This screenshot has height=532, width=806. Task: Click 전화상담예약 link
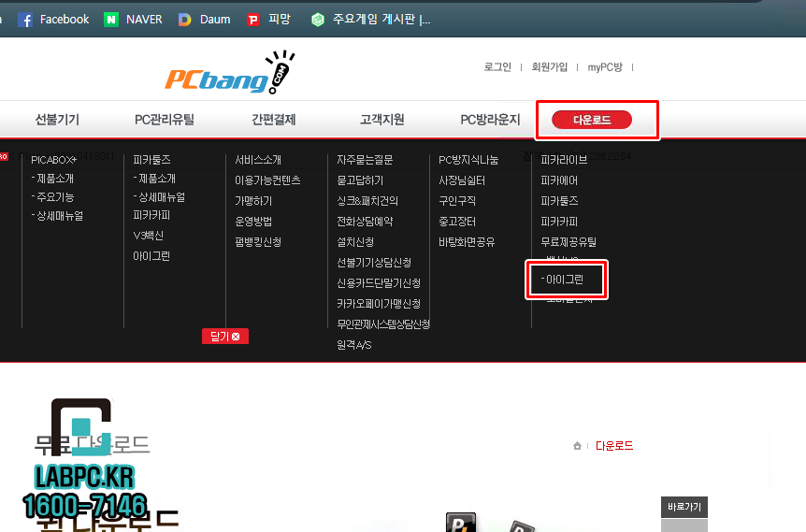tap(365, 222)
